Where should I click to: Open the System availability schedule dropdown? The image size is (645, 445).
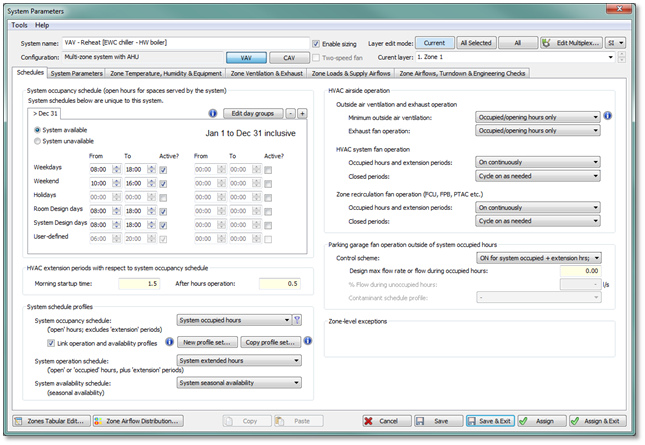pyautogui.click(x=239, y=381)
